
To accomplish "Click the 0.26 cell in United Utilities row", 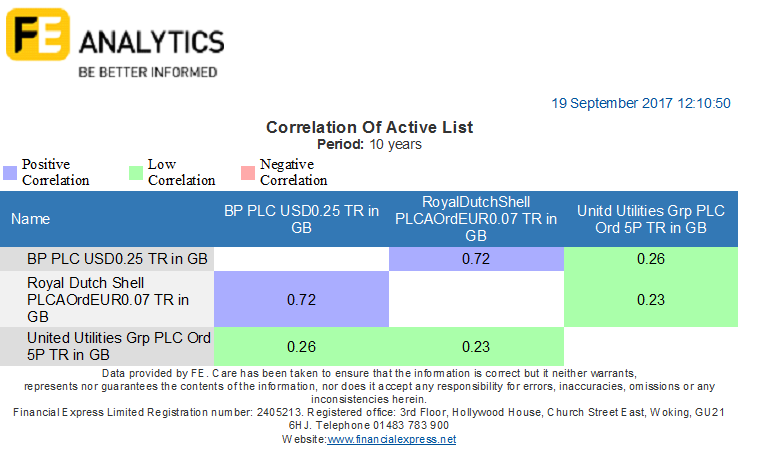I will click(302, 346).
